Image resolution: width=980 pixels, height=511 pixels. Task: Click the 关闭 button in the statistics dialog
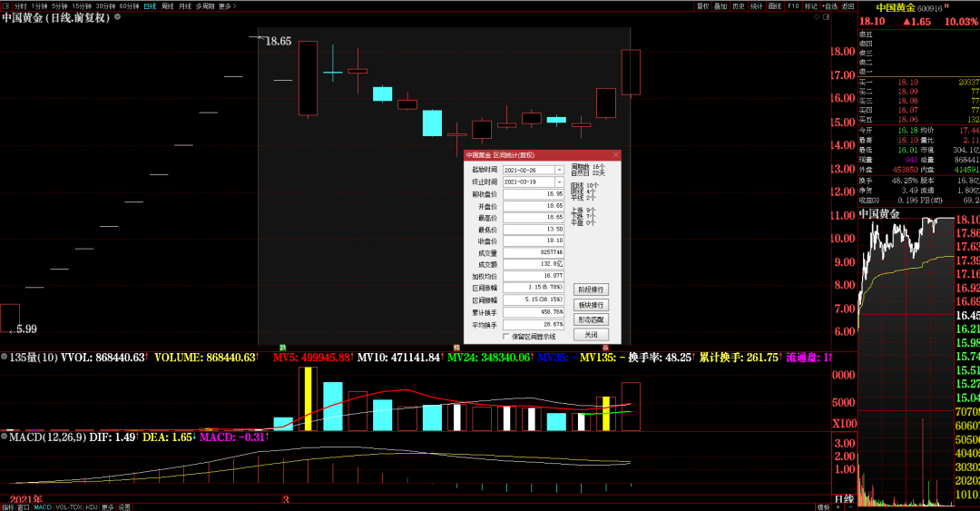592,335
